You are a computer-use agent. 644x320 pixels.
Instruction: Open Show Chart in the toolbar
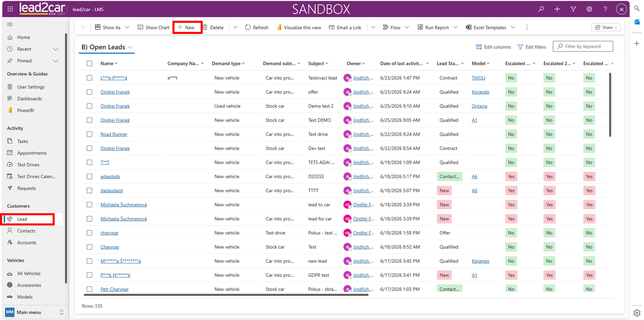pyautogui.click(x=153, y=27)
